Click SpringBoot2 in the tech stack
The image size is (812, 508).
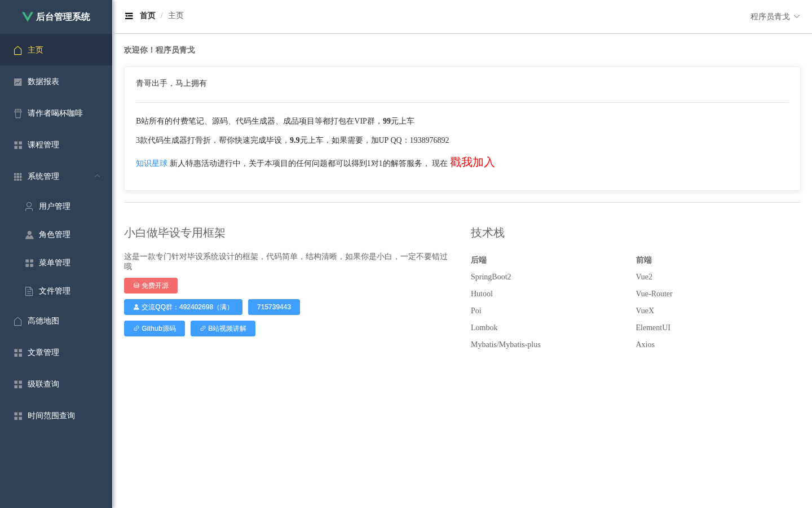click(491, 277)
